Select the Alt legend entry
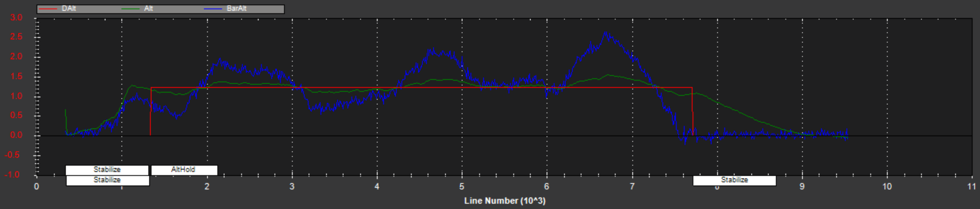 click(149, 9)
